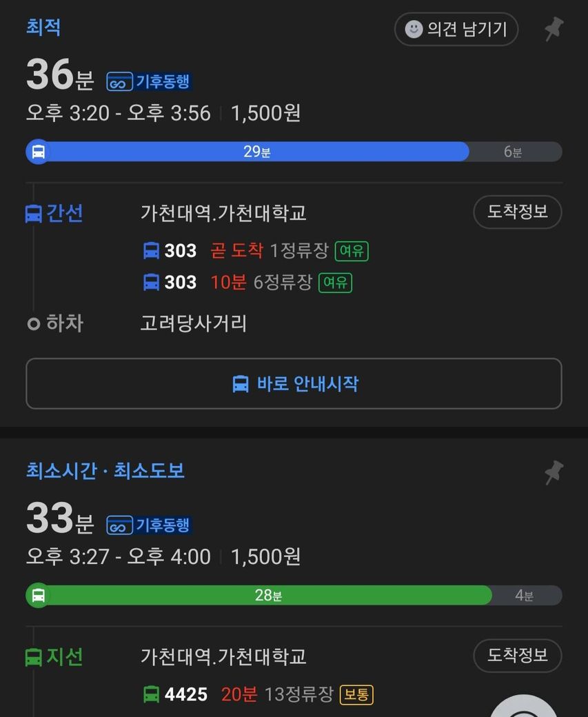Tap the blue 29분 bus segment bar

[x=256, y=152]
